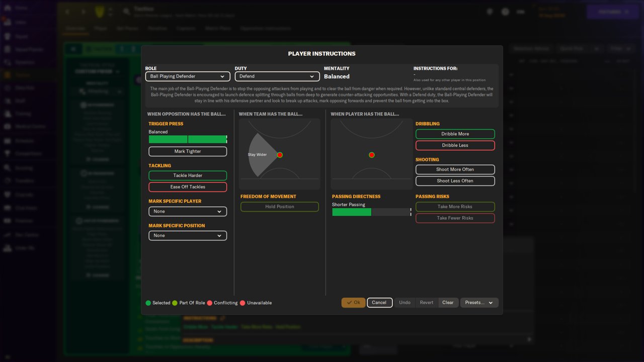Adjust the Passing Directness slider

(371, 212)
